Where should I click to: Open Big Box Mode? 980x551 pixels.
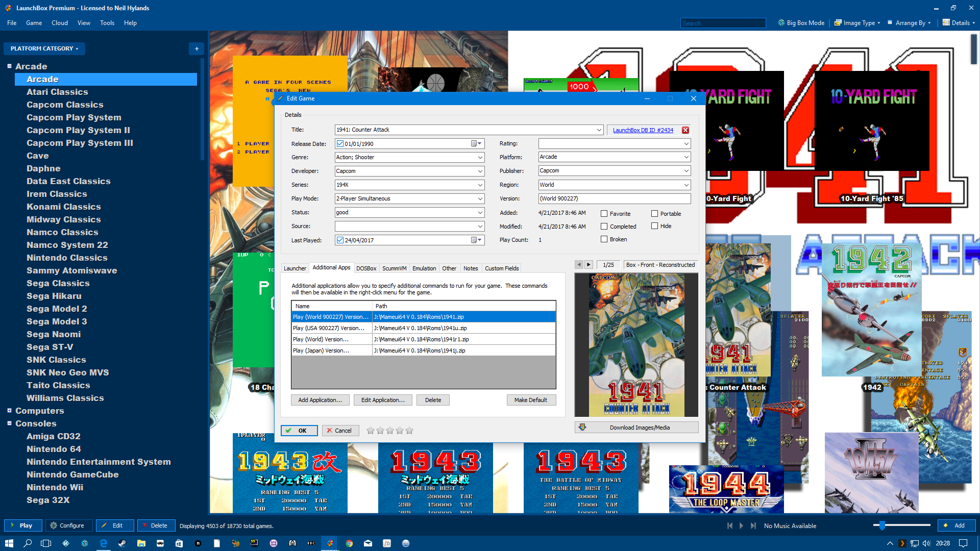coord(801,23)
